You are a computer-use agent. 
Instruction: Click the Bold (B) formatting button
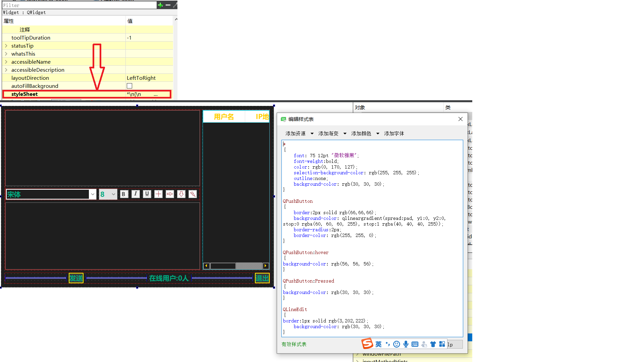(x=124, y=194)
